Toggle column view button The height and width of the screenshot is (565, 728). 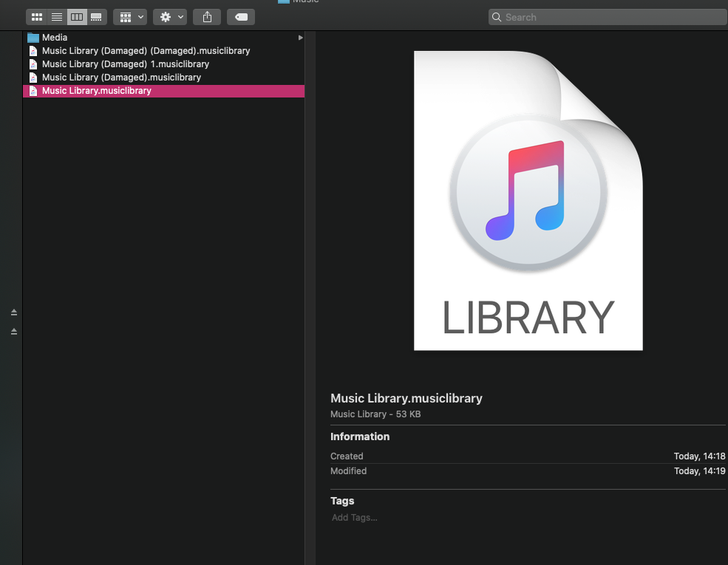coord(77,17)
